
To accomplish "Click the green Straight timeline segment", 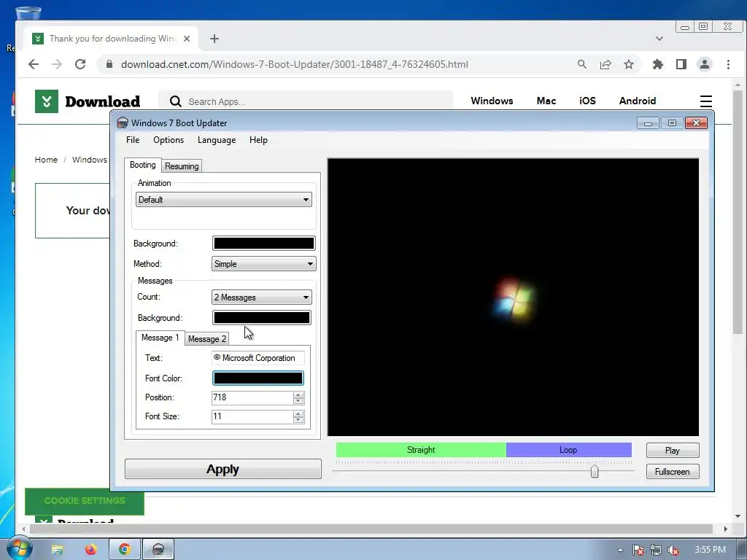I will coord(421,450).
